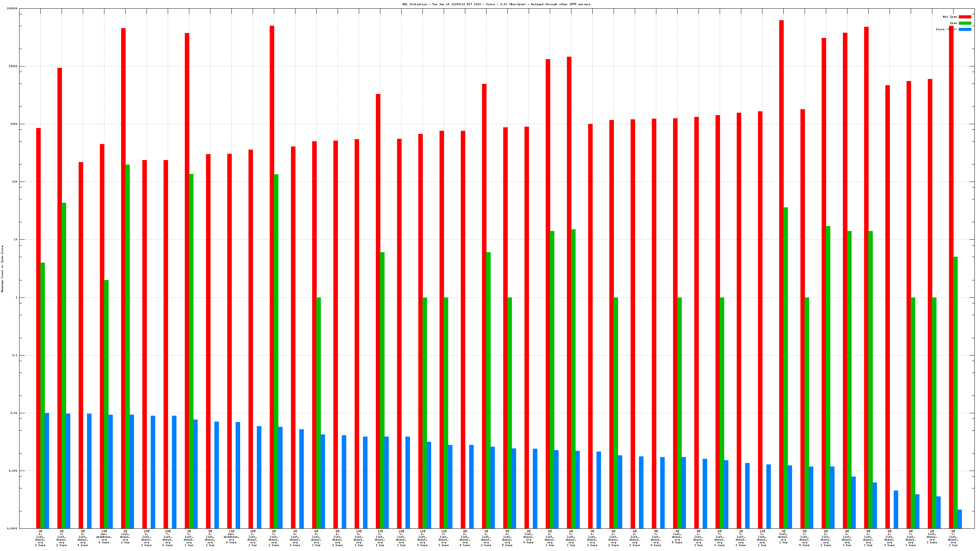Click the Not Spam legend label text
The image size is (980, 551).
[950, 17]
